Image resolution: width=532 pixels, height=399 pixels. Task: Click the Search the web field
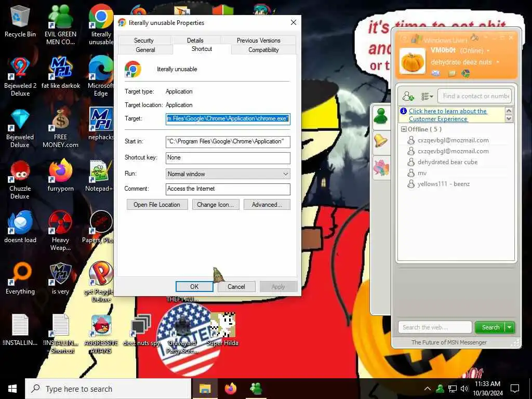pyautogui.click(x=435, y=327)
